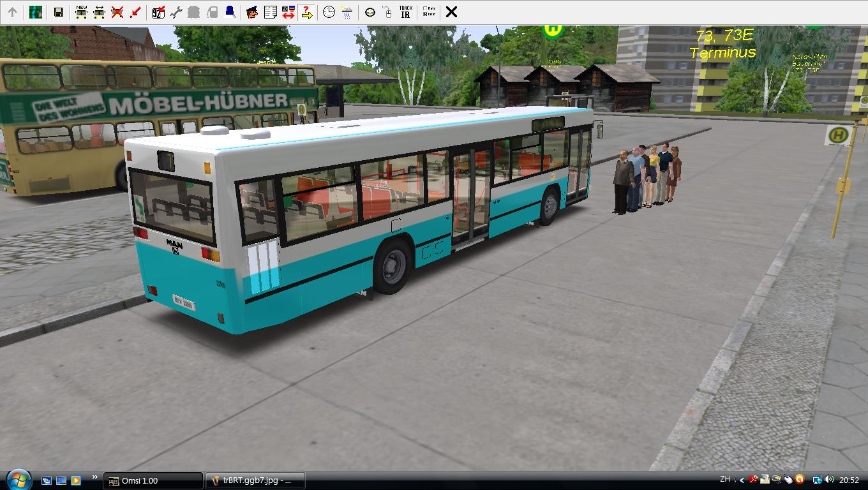Image resolution: width=868 pixels, height=490 pixels.
Task: Click the orange round tray icon
Action: pos(800,480)
